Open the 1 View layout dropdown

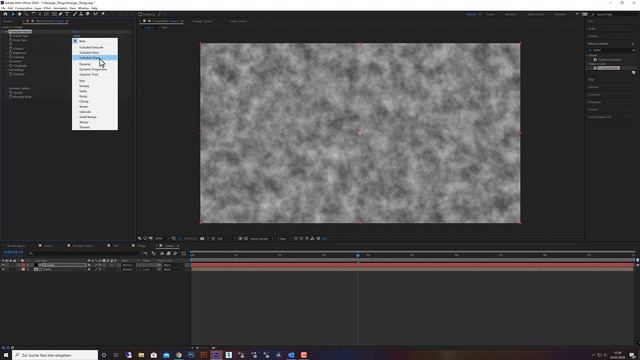point(283,238)
